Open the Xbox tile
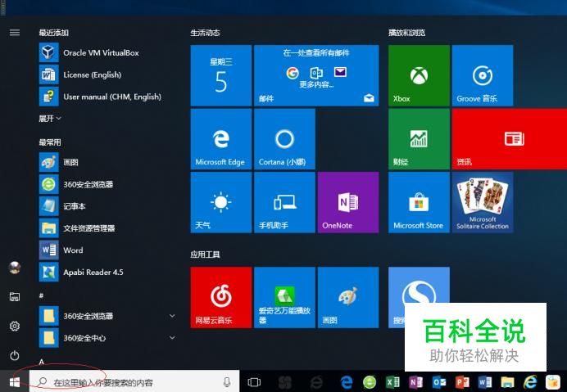 tap(419, 75)
